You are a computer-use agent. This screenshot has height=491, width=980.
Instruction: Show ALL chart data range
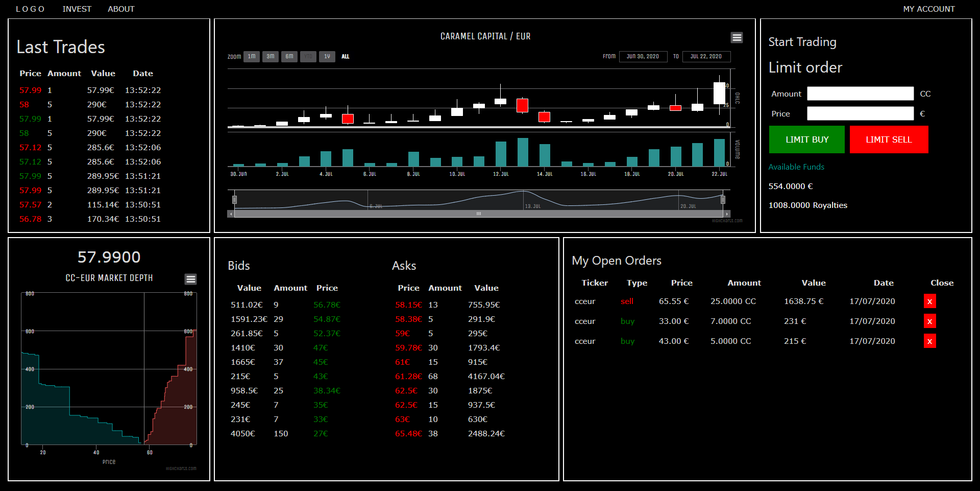[346, 57]
